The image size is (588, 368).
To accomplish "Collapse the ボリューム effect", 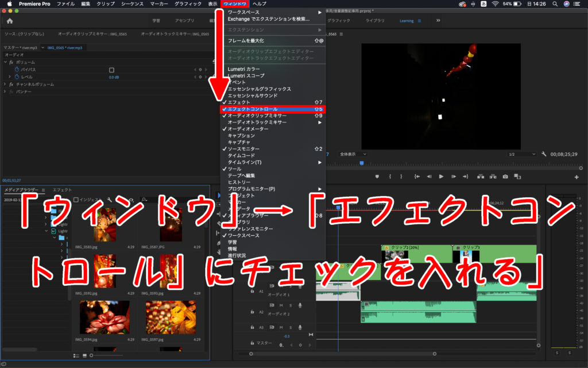I will (5, 62).
